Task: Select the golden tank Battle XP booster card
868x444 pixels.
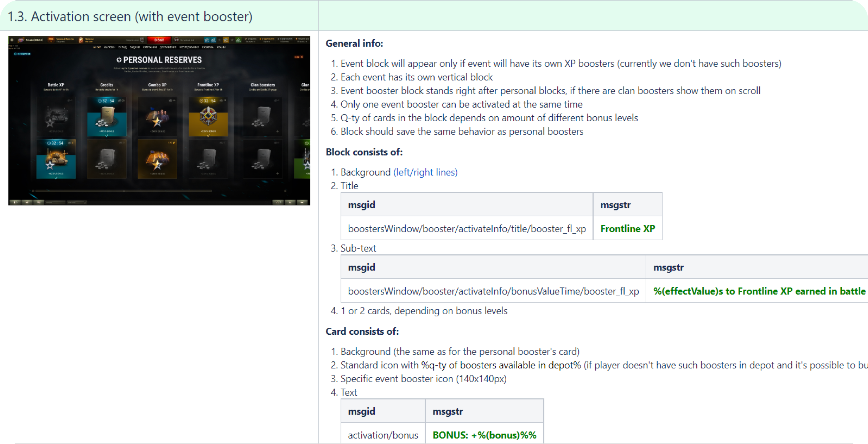Action: 56,159
